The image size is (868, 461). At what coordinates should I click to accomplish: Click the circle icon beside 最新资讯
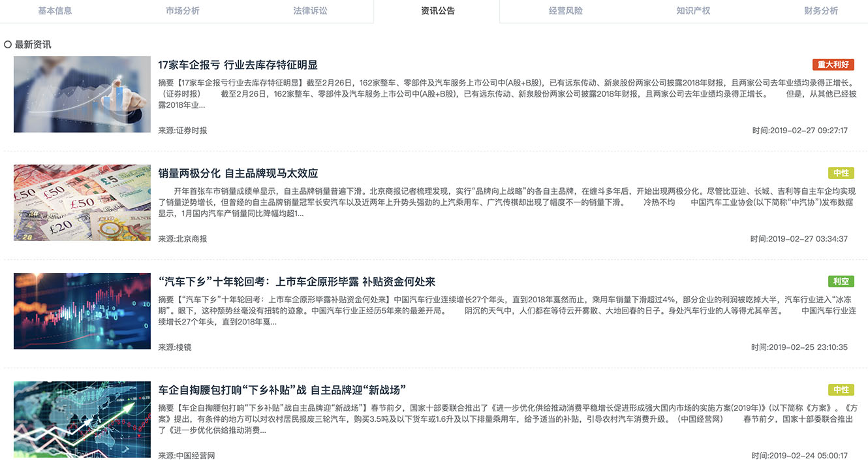click(x=8, y=44)
